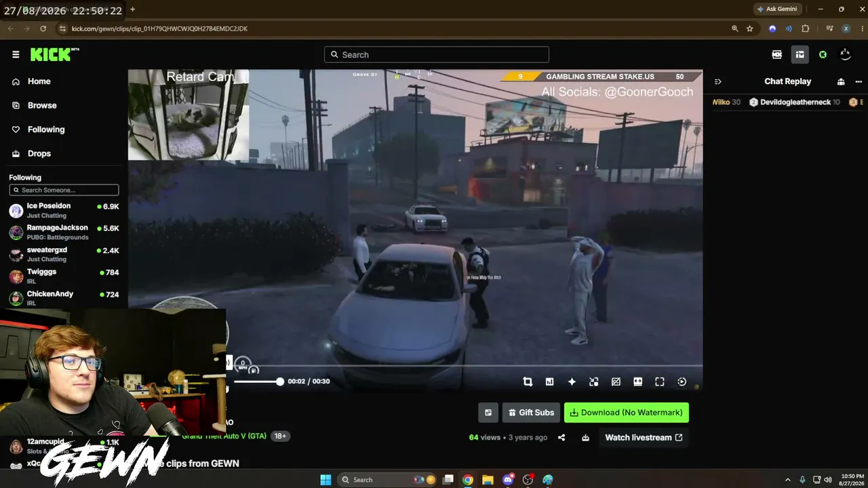Click the playback speed icon in player

click(x=682, y=382)
